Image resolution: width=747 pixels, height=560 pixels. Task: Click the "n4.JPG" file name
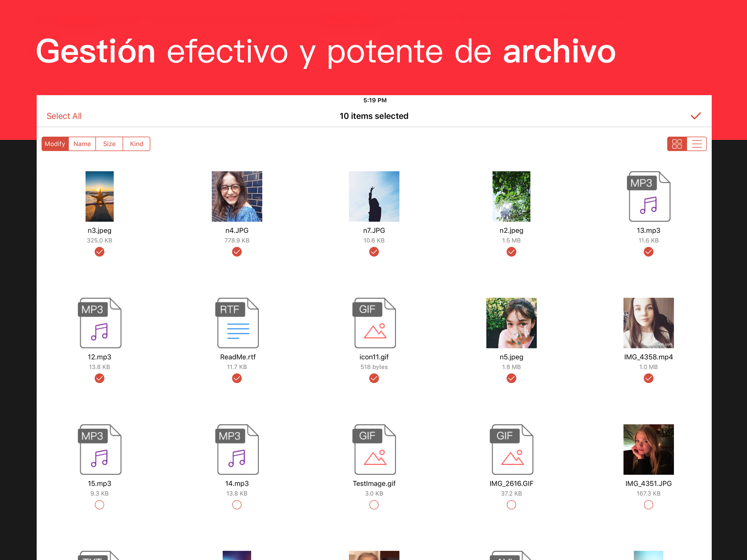(x=237, y=231)
